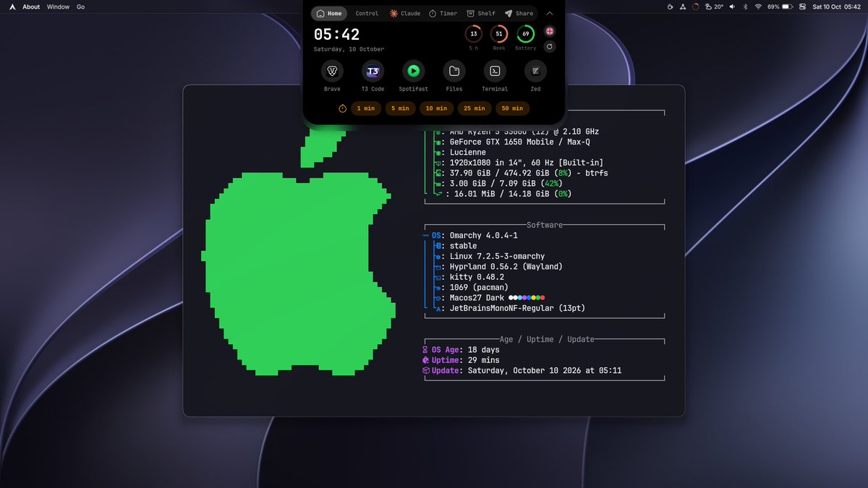Open the Window menu
This screenshot has width=868, height=488.
pos(58,7)
